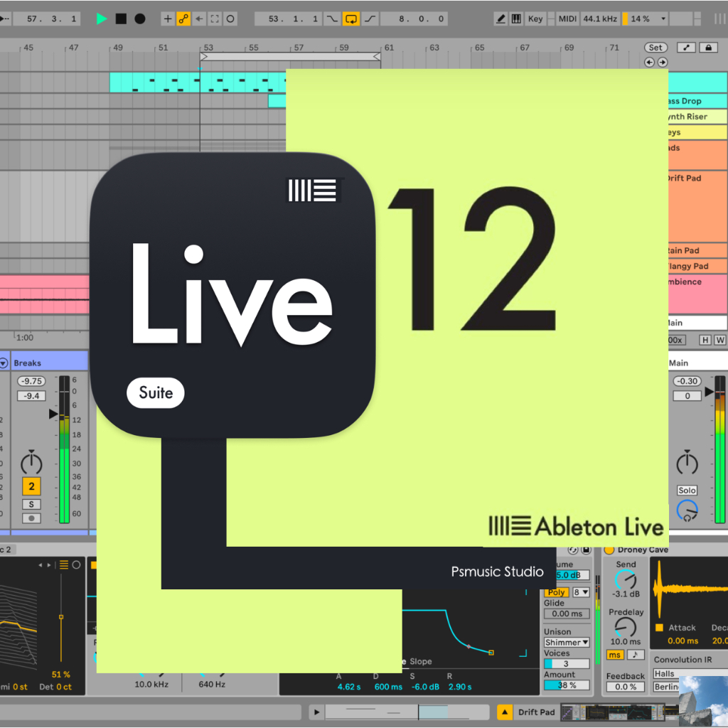Toggle the envelope lock padlock icon
The image size is (728, 728).
[x=708, y=47]
